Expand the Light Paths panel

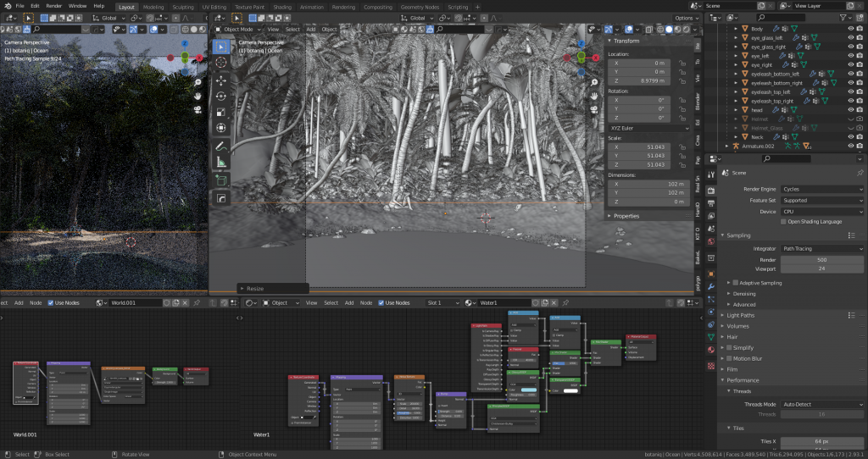pos(739,315)
